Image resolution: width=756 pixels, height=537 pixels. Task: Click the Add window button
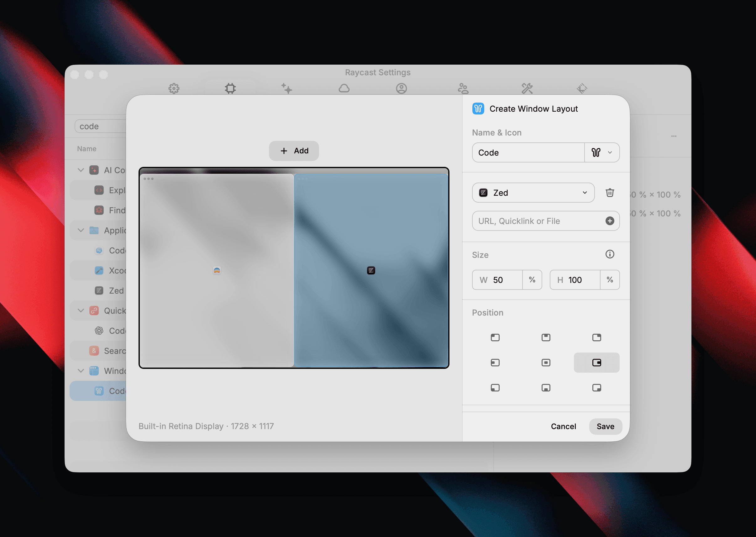(x=294, y=151)
